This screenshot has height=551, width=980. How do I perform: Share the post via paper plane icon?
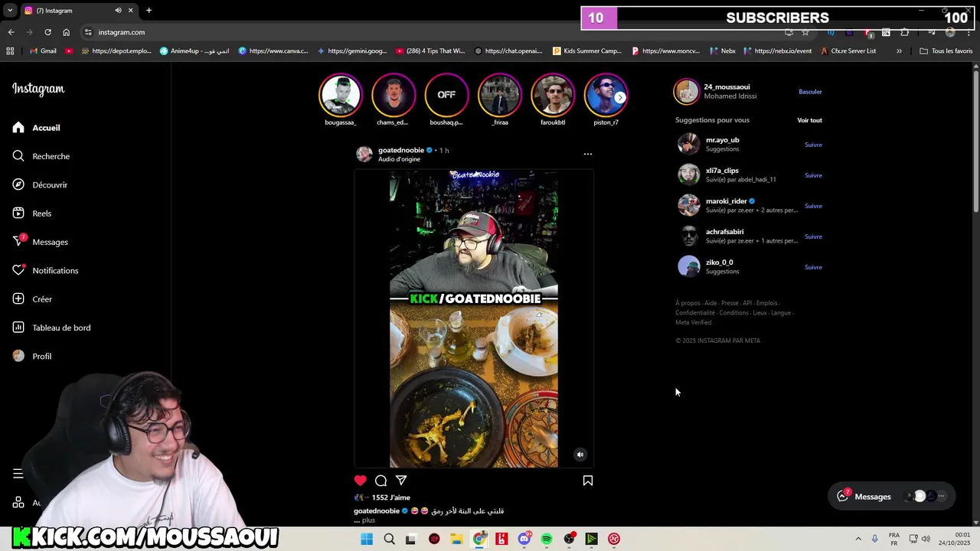click(x=401, y=481)
